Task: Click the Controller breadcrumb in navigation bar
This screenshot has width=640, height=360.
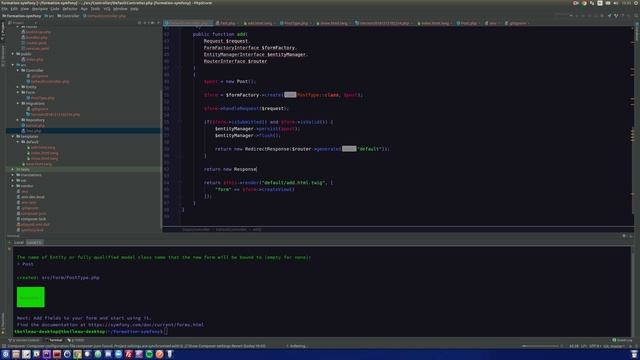Action: point(68,16)
